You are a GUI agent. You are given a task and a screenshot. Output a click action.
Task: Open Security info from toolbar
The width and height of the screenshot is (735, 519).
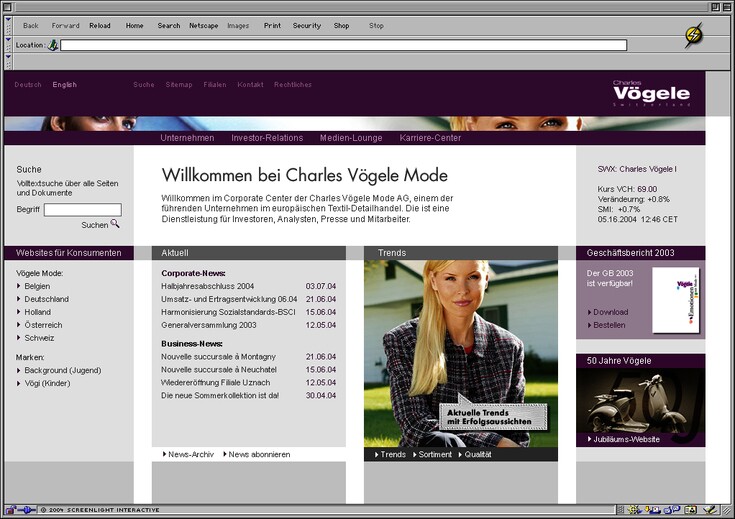point(307,26)
